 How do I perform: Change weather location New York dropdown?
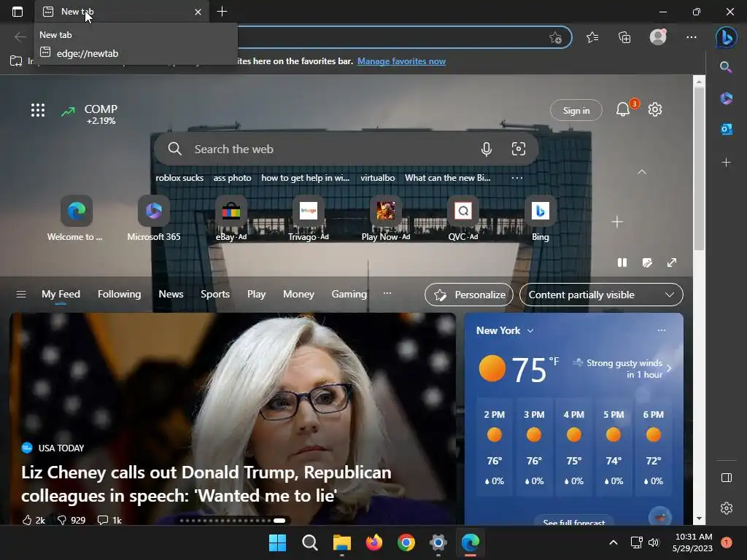click(505, 330)
